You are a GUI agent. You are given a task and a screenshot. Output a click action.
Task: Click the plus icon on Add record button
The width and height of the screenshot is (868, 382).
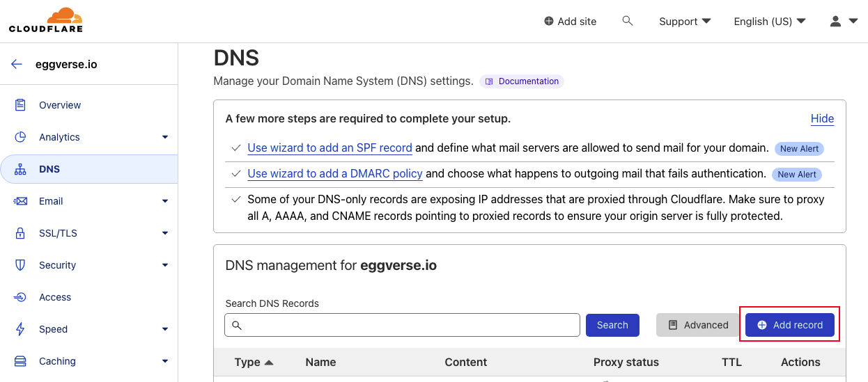tap(762, 325)
